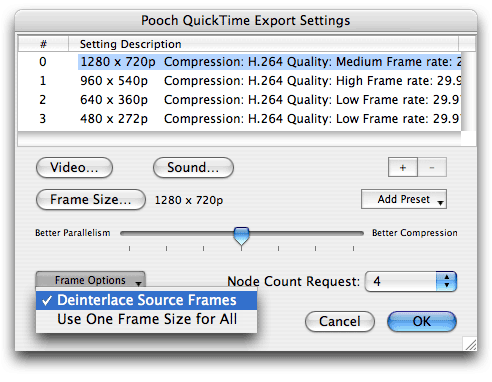Open the Node Count Request stepper arrows
The image size is (492, 382).
(x=447, y=281)
